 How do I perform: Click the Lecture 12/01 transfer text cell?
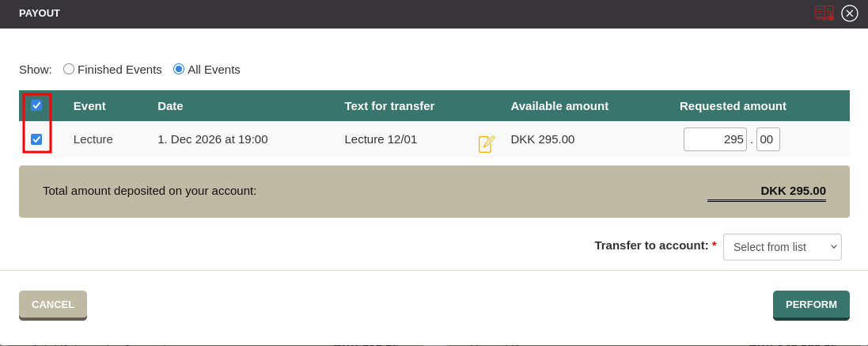point(381,139)
